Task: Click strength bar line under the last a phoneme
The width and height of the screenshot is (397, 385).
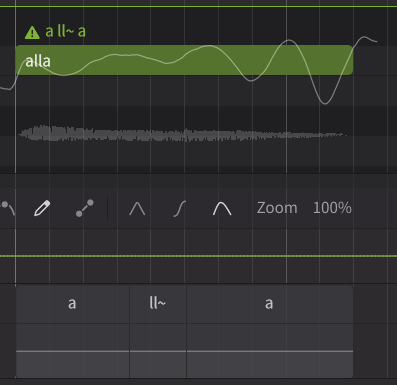Action: tap(270, 351)
